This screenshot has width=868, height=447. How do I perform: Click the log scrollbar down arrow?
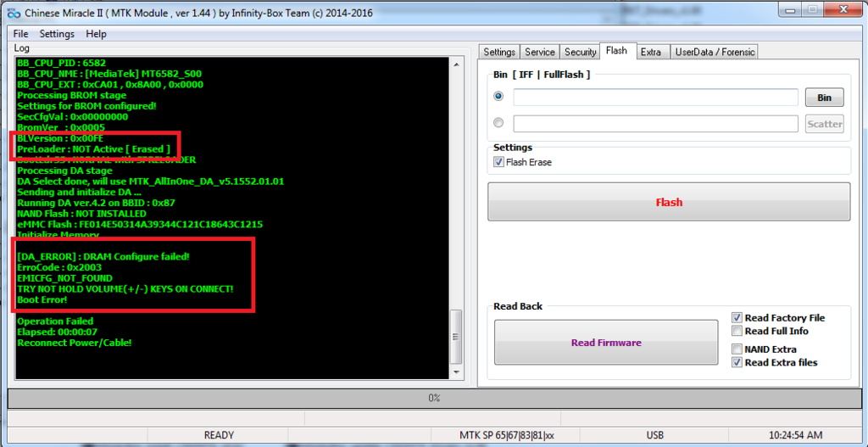coord(456,372)
